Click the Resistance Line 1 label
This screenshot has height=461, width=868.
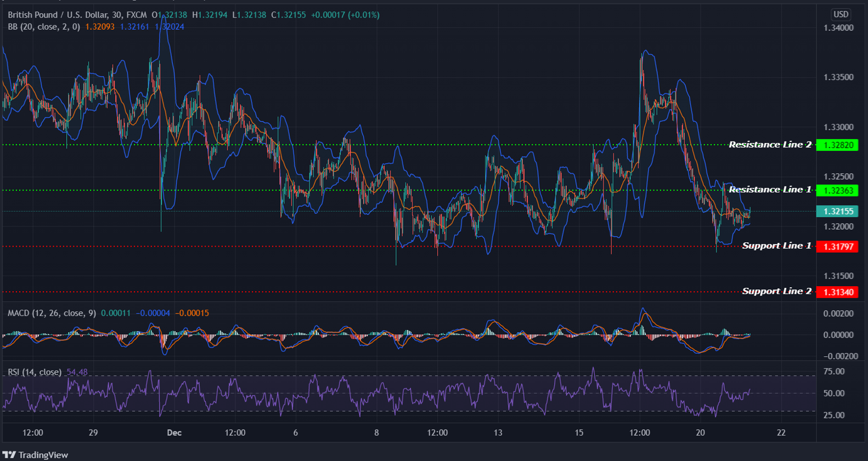point(770,190)
